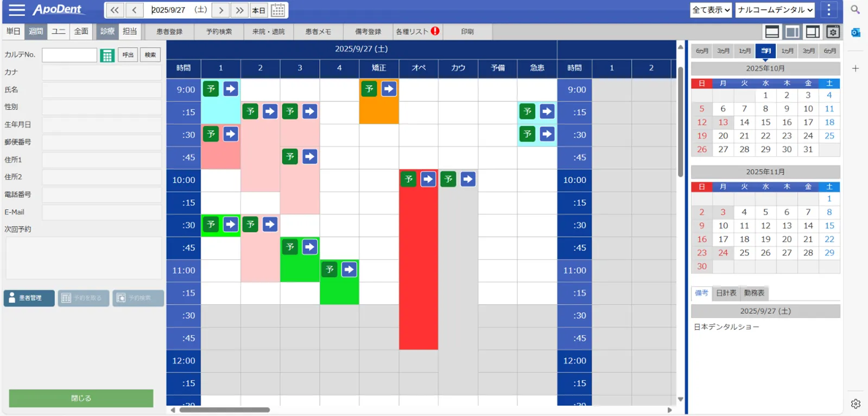Switch to 単日 single-day view
This screenshot has height=416, width=868.
click(13, 31)
